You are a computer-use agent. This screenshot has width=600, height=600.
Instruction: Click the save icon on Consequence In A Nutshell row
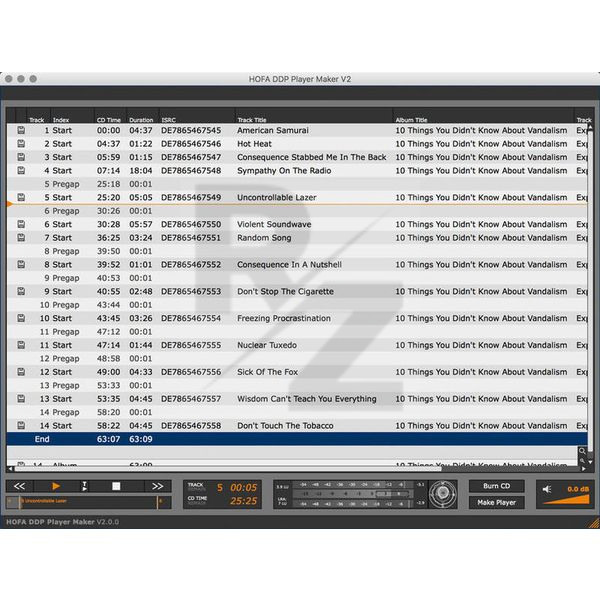21,264
